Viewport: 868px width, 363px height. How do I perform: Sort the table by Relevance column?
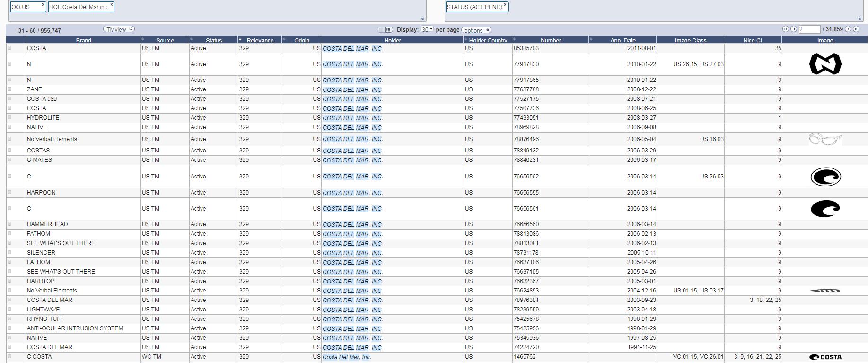pos(260,40)
